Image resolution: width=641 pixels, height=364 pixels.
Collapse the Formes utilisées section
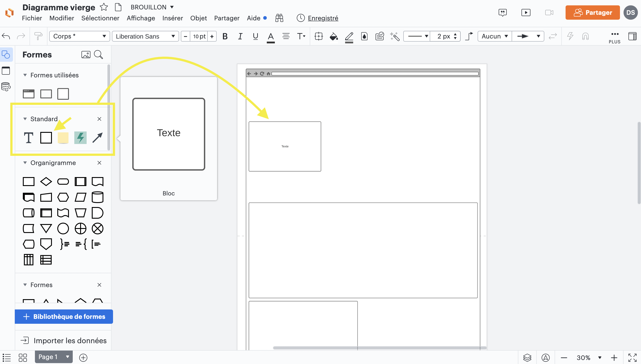(25, 75)
